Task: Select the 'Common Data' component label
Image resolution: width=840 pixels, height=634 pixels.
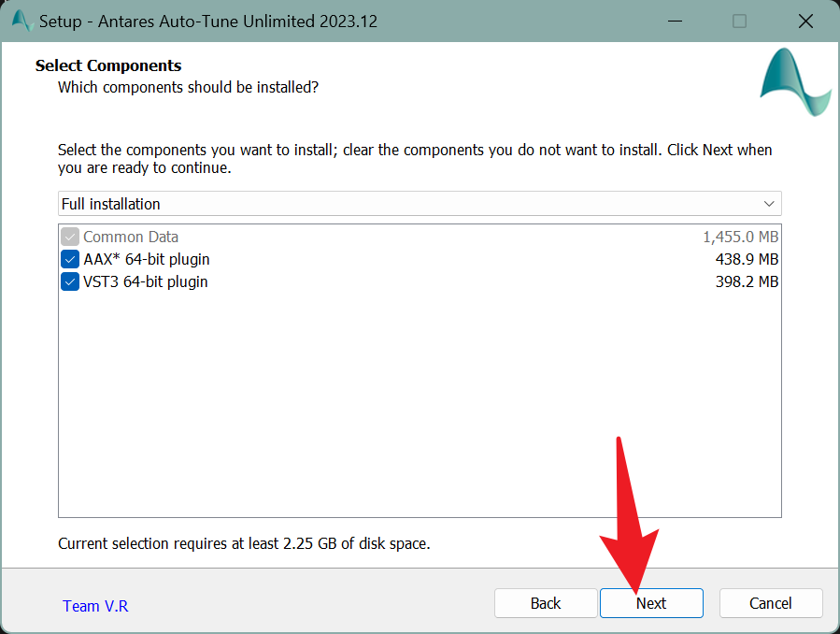Action: (131, 237)
